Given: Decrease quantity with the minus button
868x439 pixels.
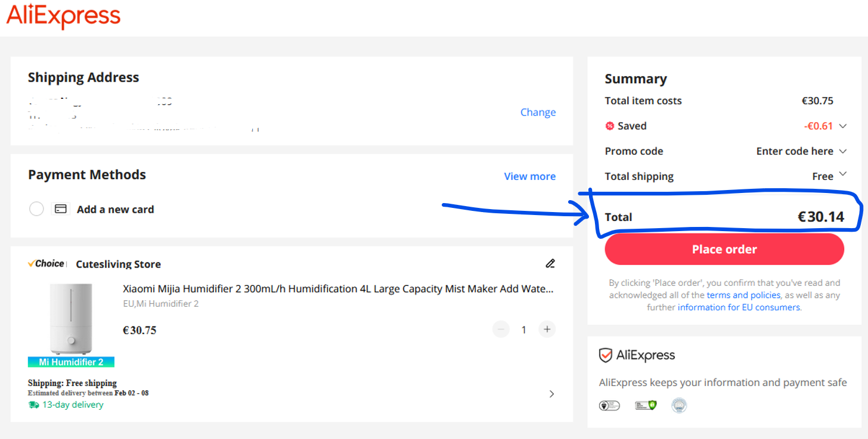Looking at the screenshot, I should [501, 329].
